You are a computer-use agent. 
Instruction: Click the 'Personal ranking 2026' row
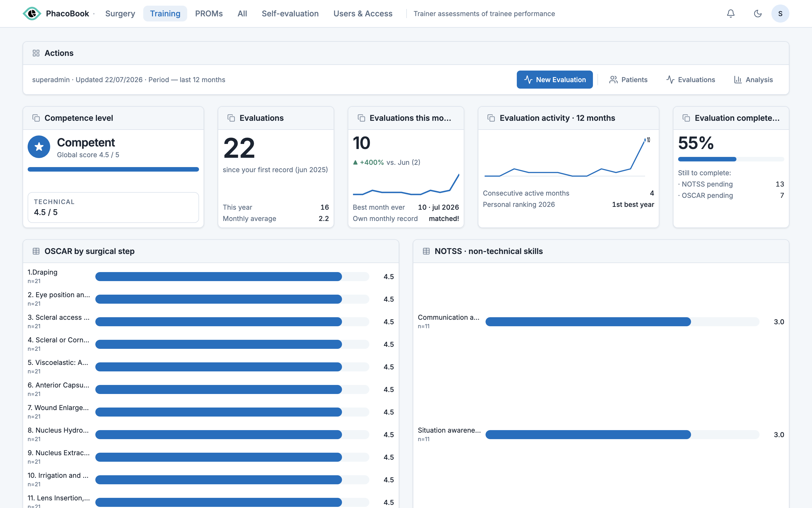(x=568, y=204)
